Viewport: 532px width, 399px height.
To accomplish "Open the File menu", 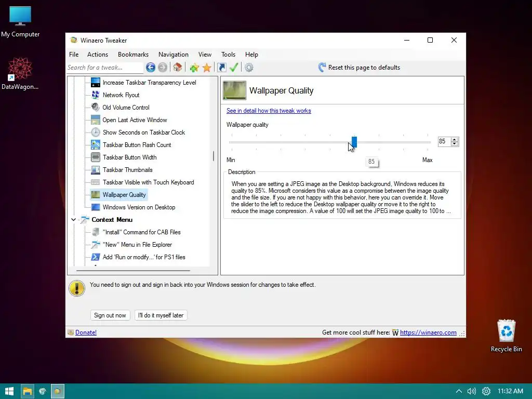I will tap(74, 54).
